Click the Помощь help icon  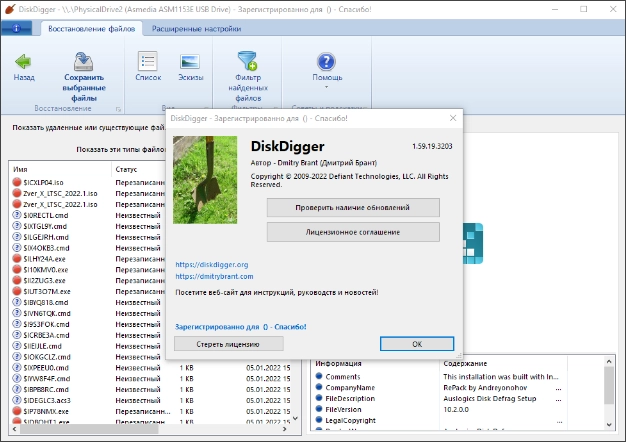coord(327,60)
